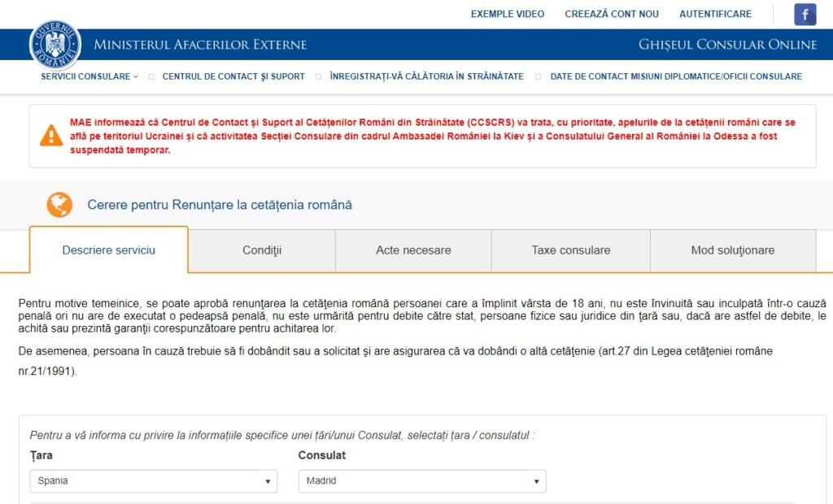Open the Consulat dropdown showing Madrid

[x=422, y=481]
